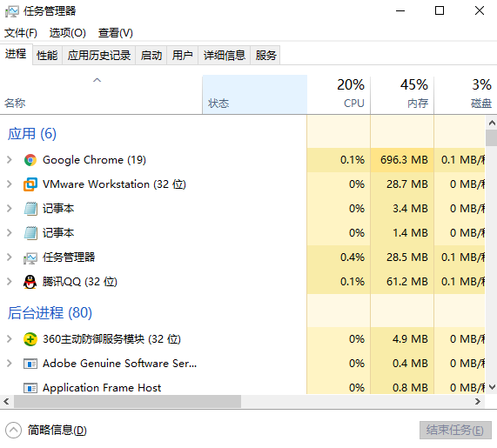
Task: Expand the Google Chrome (19) process group
Action: (10, 160)
